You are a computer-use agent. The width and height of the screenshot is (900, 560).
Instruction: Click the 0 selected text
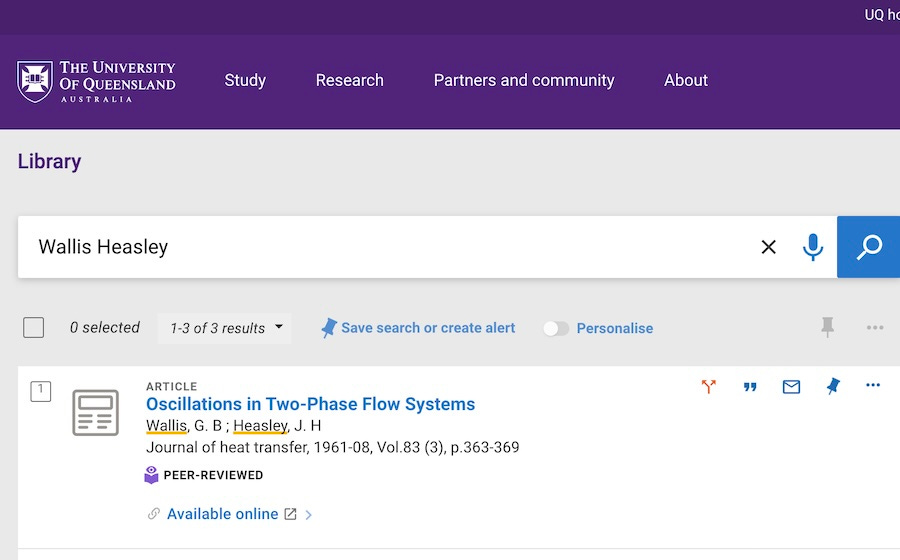pos(105,328)
